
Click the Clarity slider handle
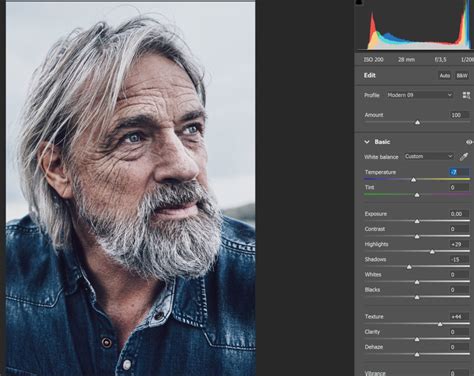coord(417,339)
